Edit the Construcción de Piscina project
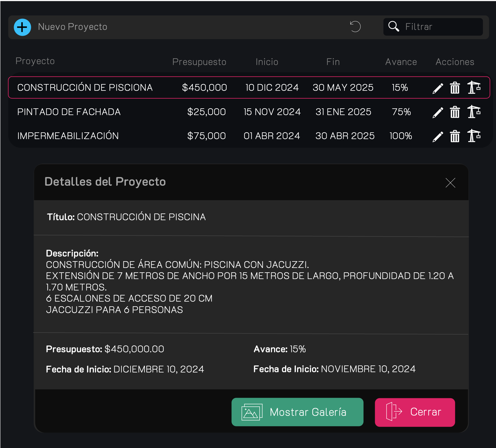Image resolution: width=496 pixels, height=448 pixels. click(x=438, y=88)
